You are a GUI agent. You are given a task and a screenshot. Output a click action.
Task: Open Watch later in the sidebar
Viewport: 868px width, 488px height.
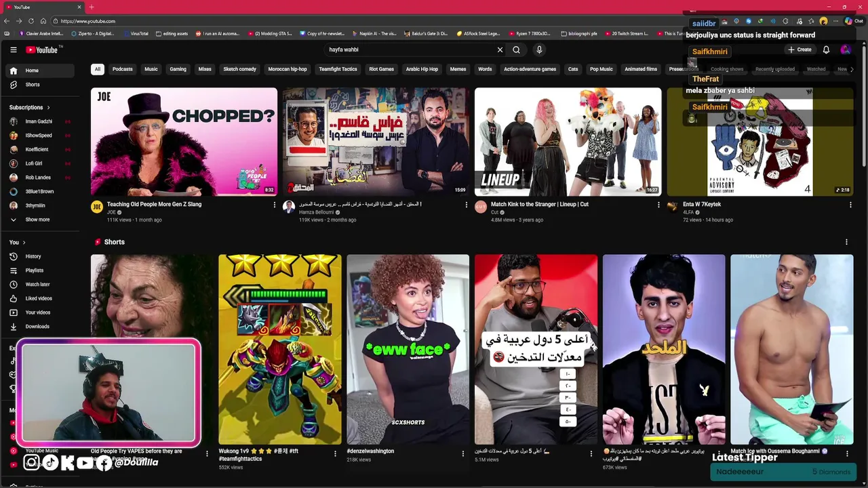pos(41,284)
